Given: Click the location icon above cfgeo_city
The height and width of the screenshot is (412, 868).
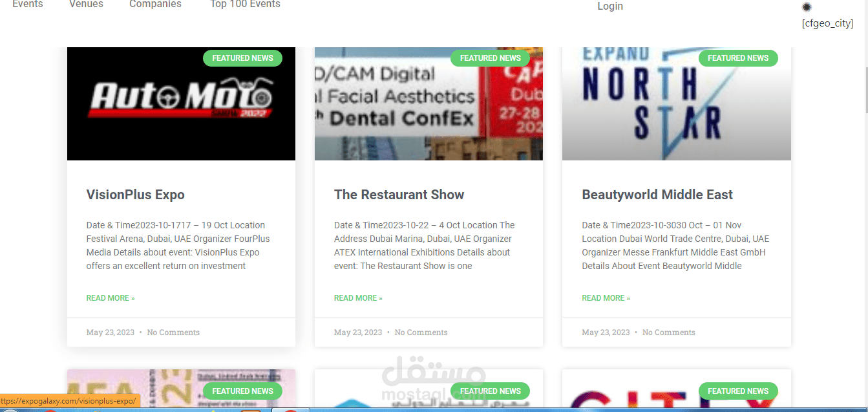Looking at the screenshot, I should 806,7.
